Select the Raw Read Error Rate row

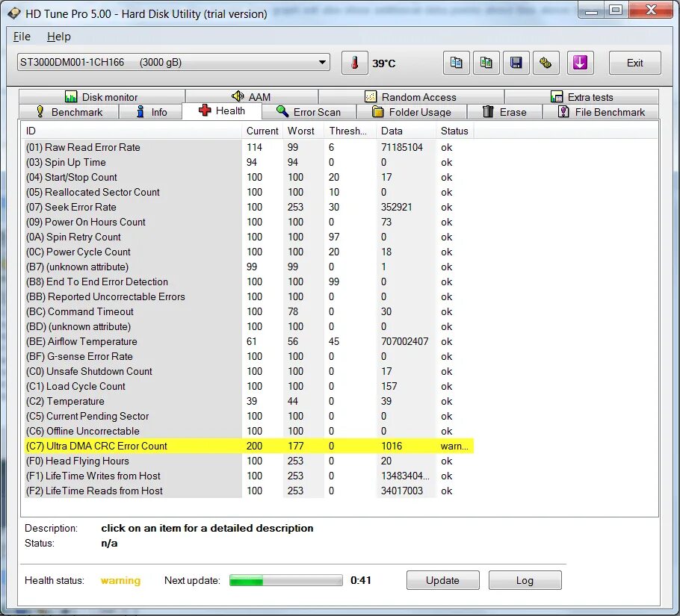pos(249,147)
